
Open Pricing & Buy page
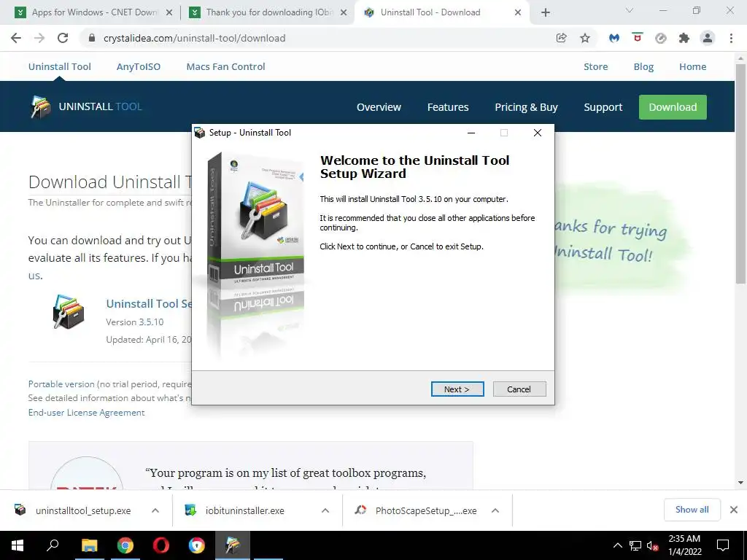526,107
